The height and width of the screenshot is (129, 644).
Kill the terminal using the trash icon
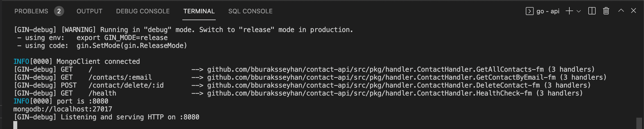[x=606, y=11]
